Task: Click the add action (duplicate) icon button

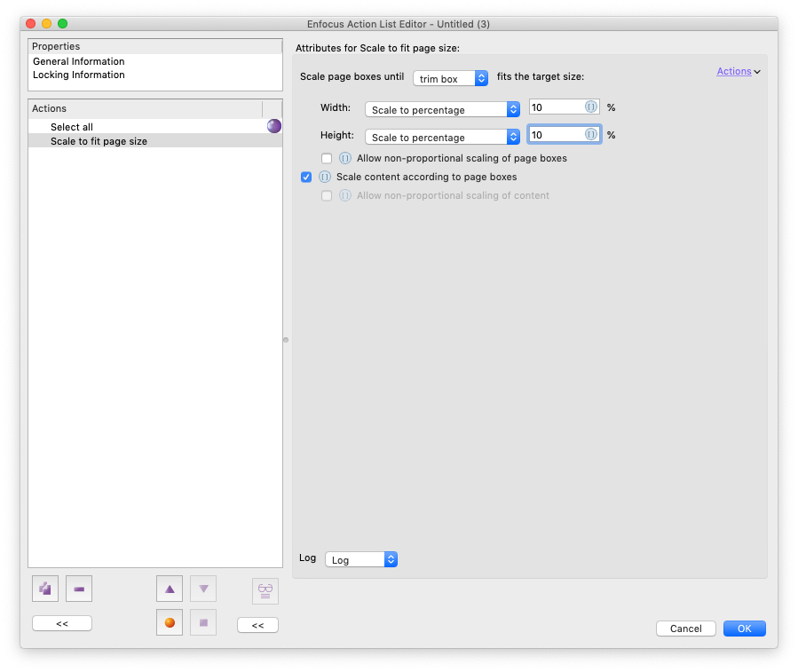Action: pyautogui.click(x=45, y=589)
